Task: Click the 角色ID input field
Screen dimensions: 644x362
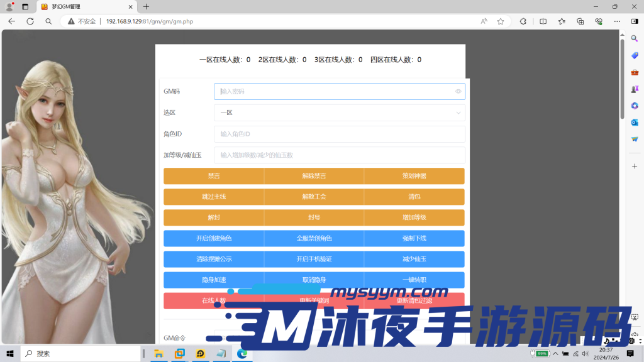Action: [x=340, y=134]
